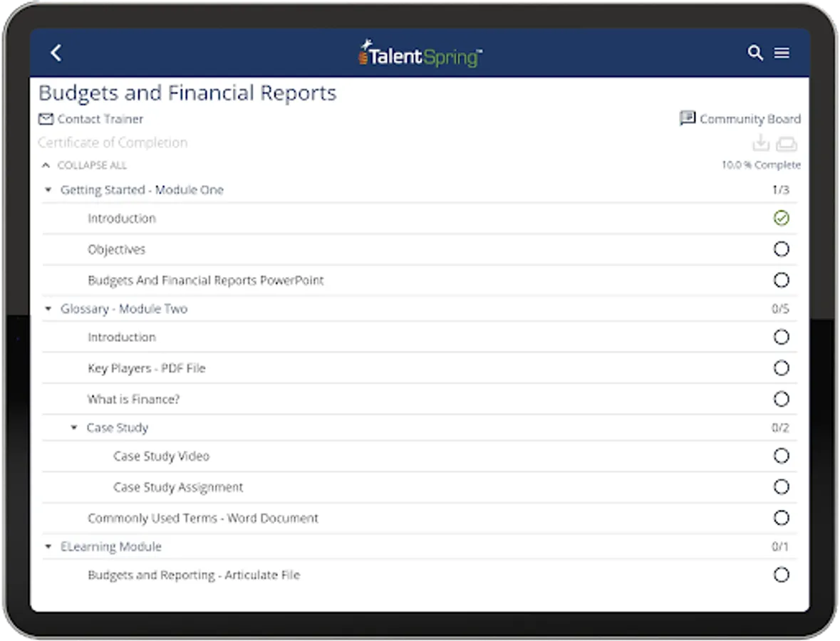The height and width of the screenshot is (641, 840).
Task: Click 10.0 % Complete progress text
Action: (x=761, y=165)
